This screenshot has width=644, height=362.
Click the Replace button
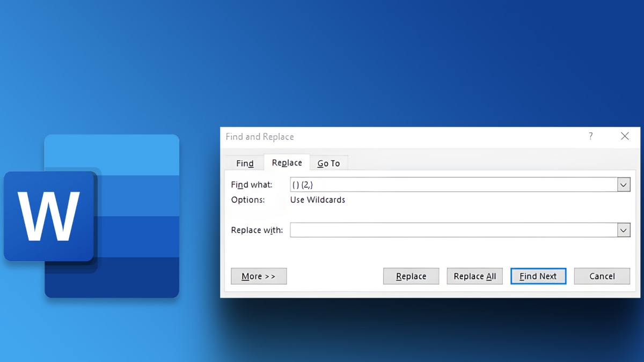coord(411,276)
